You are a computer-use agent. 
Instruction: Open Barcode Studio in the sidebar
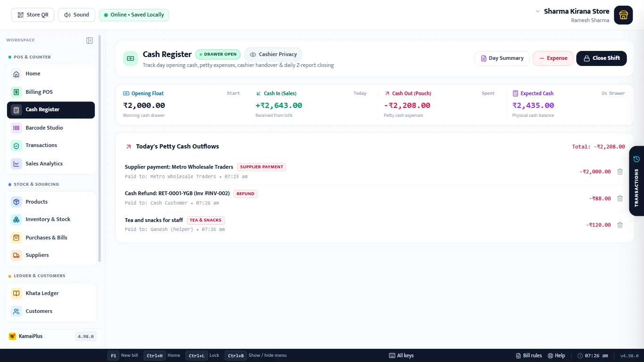point(51,128)
